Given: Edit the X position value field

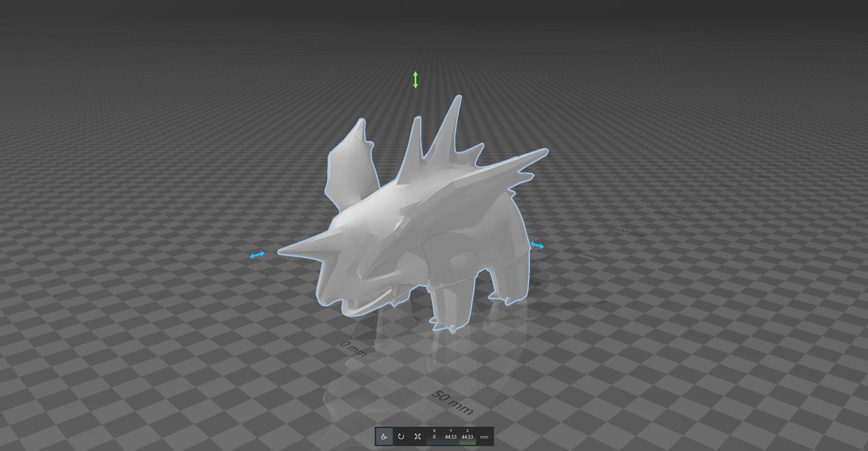Looking at the screenshot, I should (x=434, y=437).
